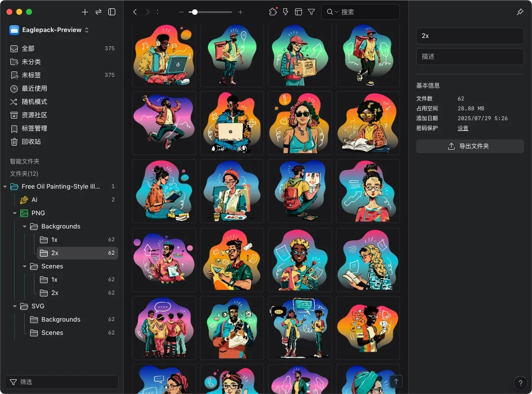The width and height of the screenshot is (532, 394).
Task: Collapse Scenes folder under PNG
Action: click(25, 266)
